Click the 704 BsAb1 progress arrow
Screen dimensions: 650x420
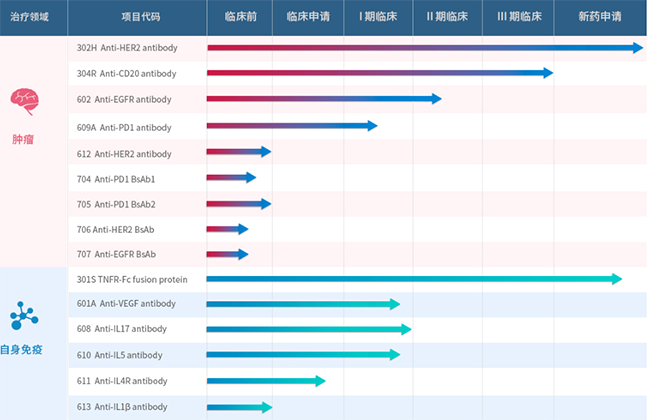(x=231, y=177)
